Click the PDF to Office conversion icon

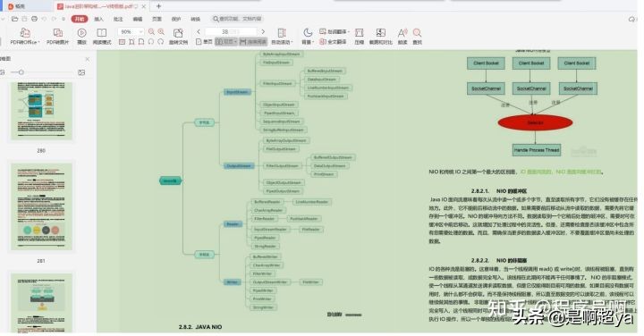[25, 33]
